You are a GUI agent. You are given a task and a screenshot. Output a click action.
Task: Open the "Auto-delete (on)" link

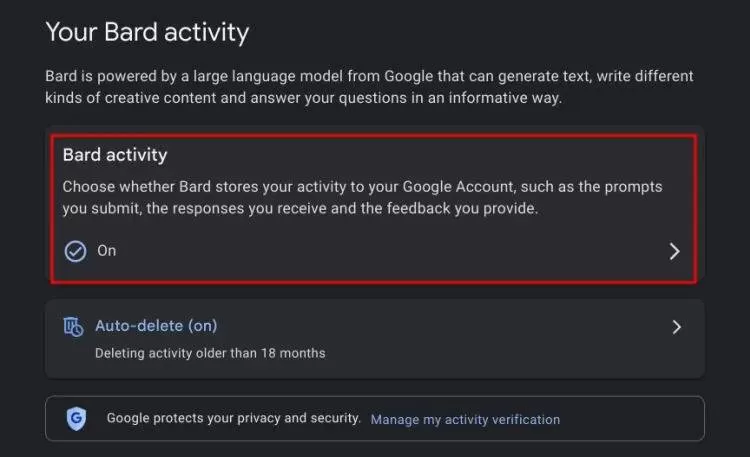click(x=155, y=325)
